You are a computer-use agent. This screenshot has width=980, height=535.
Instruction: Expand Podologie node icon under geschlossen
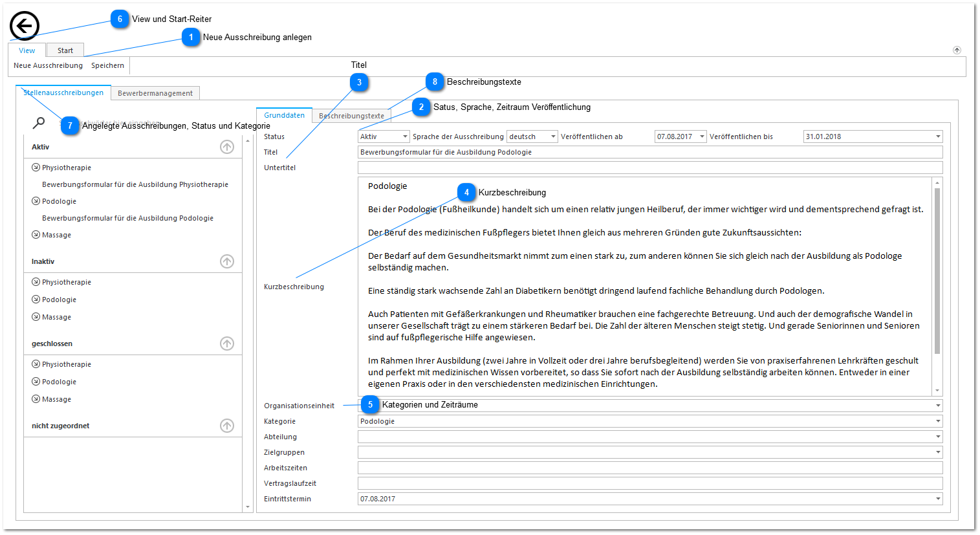click(36, 382)
